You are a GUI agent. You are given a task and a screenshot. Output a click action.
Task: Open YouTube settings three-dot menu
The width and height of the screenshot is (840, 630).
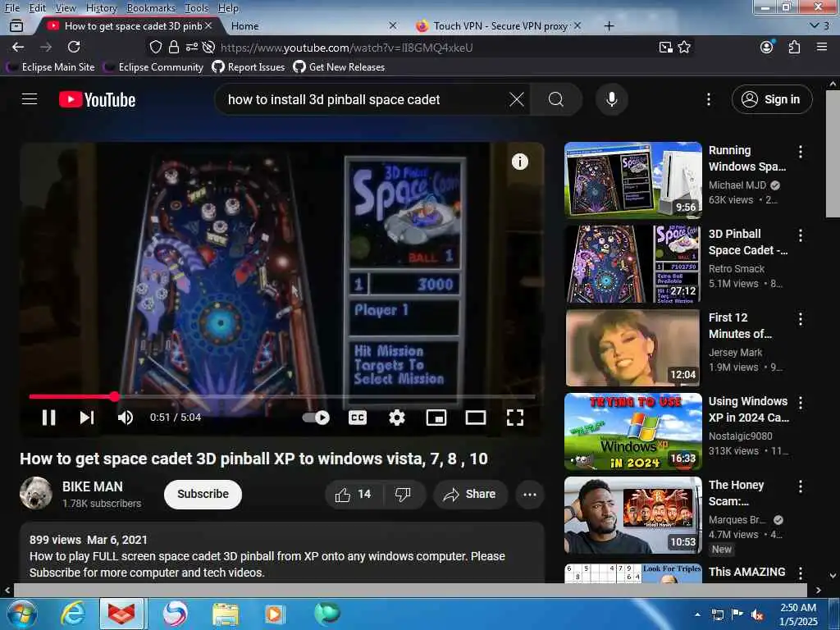point(708,99)
